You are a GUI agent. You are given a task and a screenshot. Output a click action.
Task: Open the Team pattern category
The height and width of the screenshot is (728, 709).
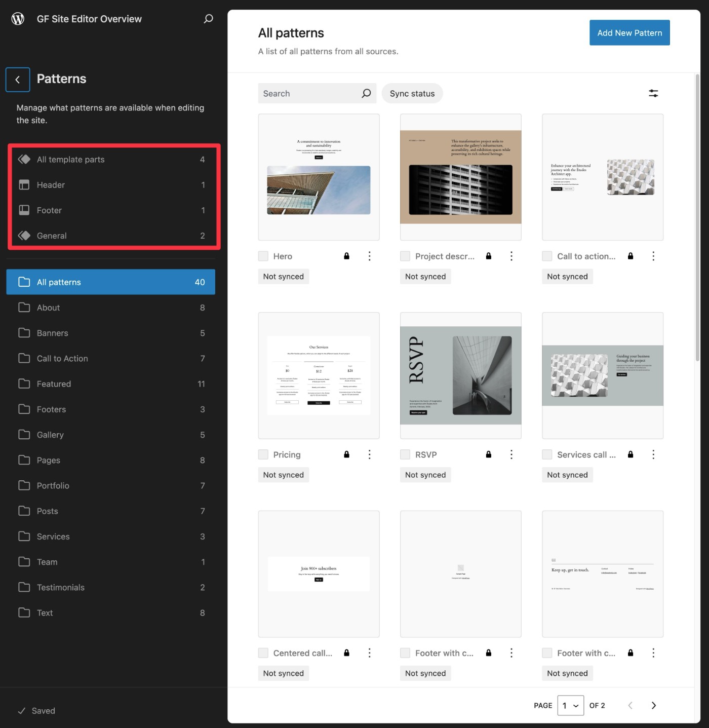pyautogui.click(x=111, y=562)
